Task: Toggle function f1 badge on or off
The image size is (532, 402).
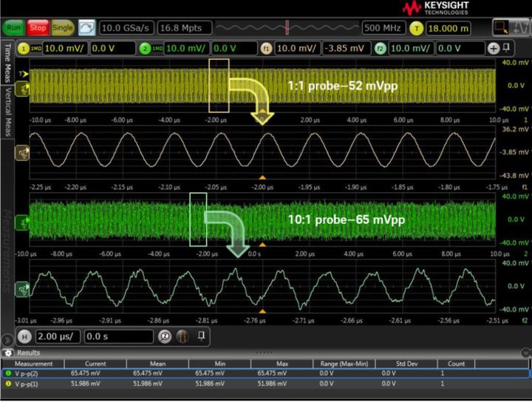Action: 266,48
